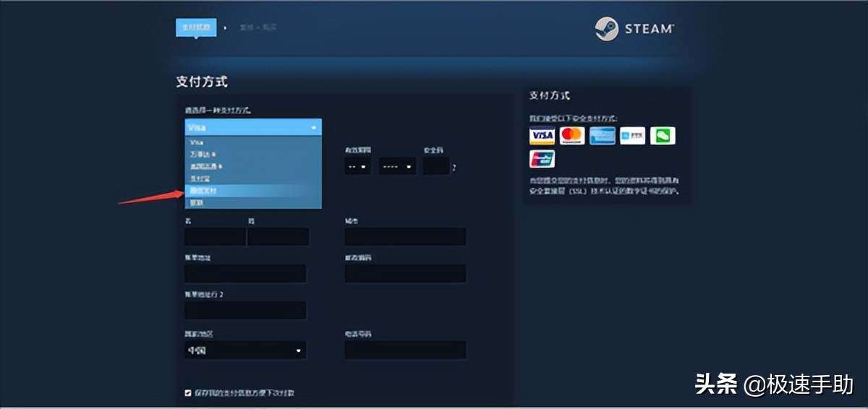Collapse the Visa payment method dropdown
The image size is (868, 409).
coord(252,127)
